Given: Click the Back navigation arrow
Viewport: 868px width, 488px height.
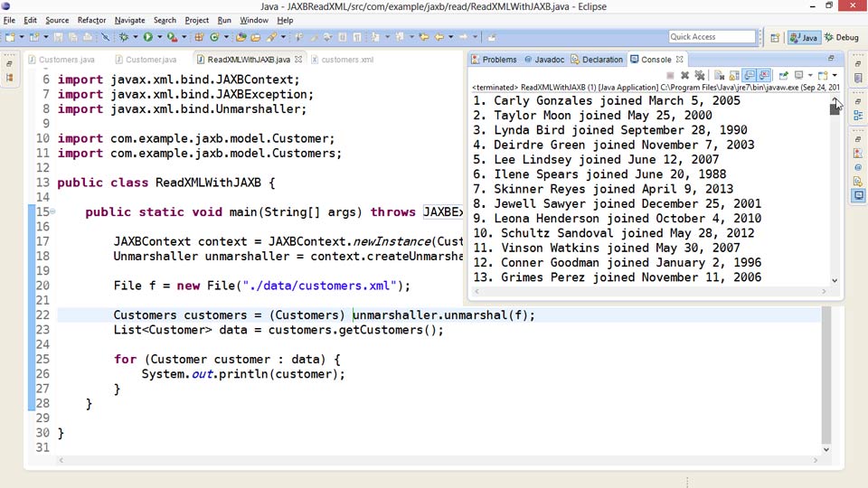Looking at the screenshot, I should [439, 37].
